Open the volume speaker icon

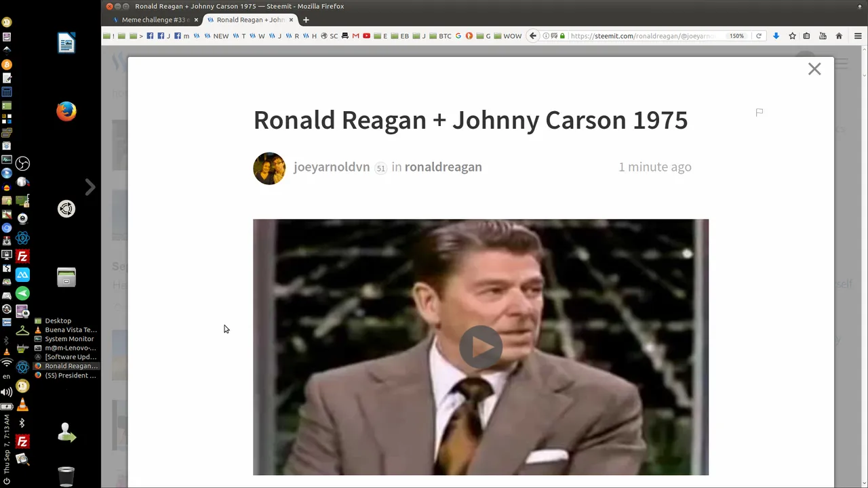[7, 392]
